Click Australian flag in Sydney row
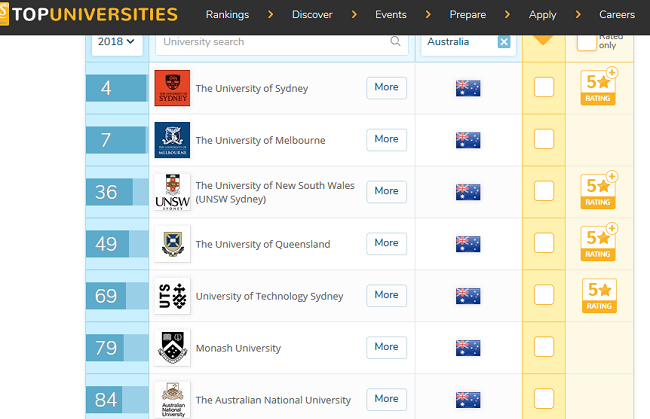The height and width of the screenshot is (419, 650). point(468,88)
